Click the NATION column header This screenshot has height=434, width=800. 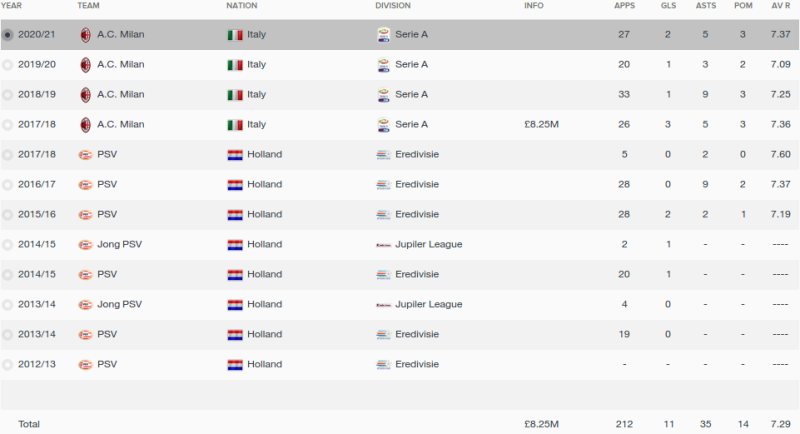[x=242, y=6]
